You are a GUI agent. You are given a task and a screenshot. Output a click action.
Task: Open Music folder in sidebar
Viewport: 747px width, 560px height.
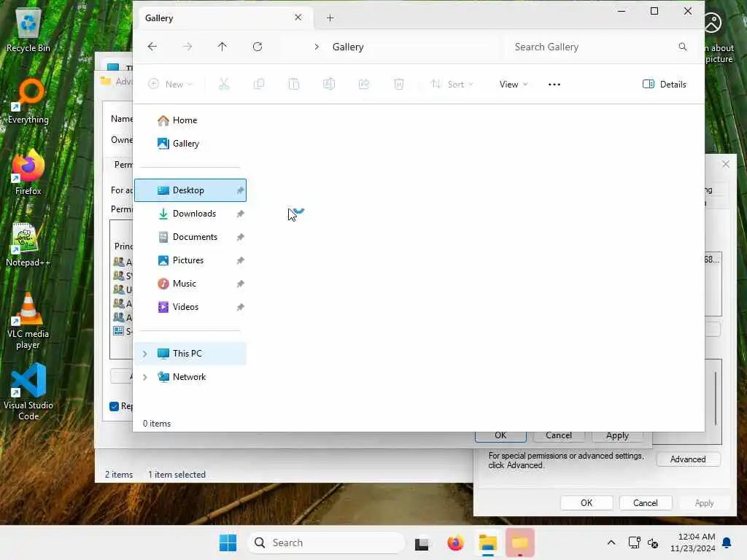pos(190,284)
